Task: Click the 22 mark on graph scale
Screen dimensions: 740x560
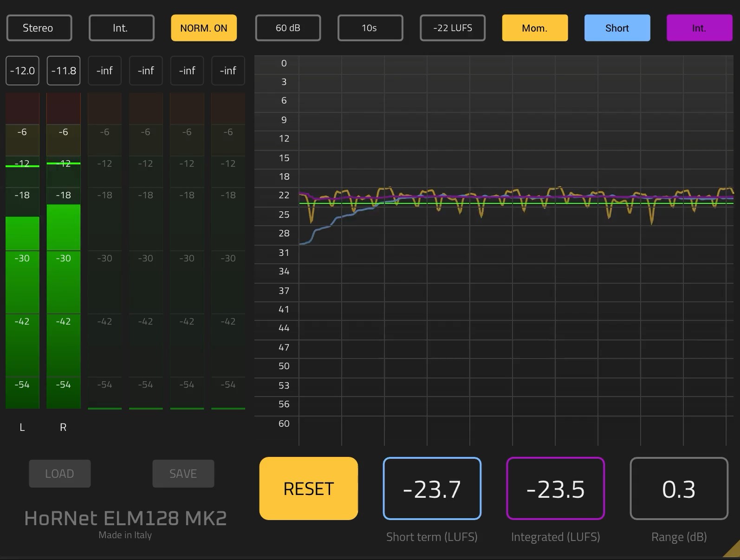Action: pos(284,195)
